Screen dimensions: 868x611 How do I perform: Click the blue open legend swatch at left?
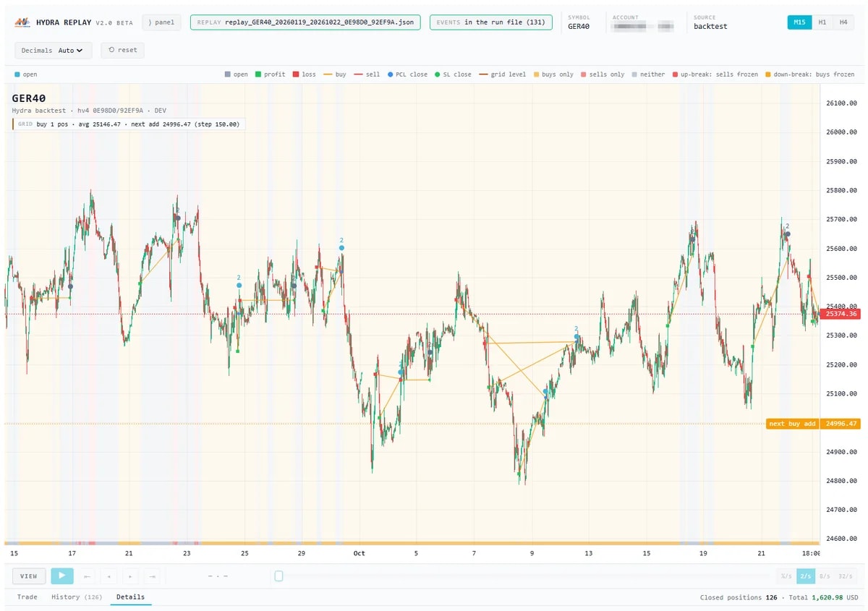click(x=17, y=74)
